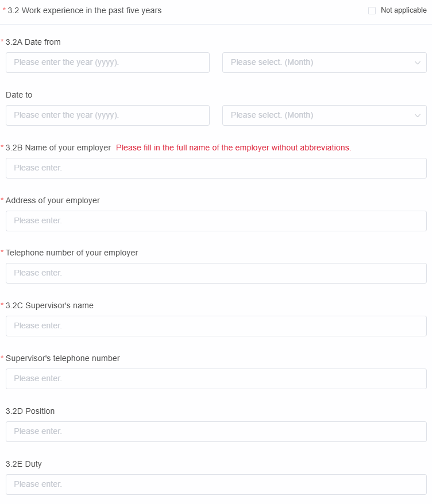This screenshot has width=432, height=504.
Task: Click the '3.2 Work experience' section heading
Action: pos(84,10)
